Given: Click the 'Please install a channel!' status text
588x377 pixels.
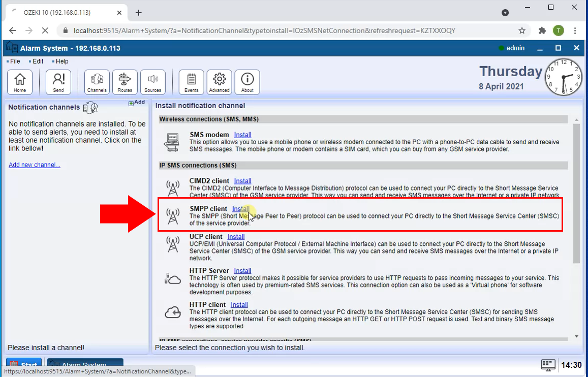Looking at the screenshot, I should pyautogui.click(x=46, y=348).
